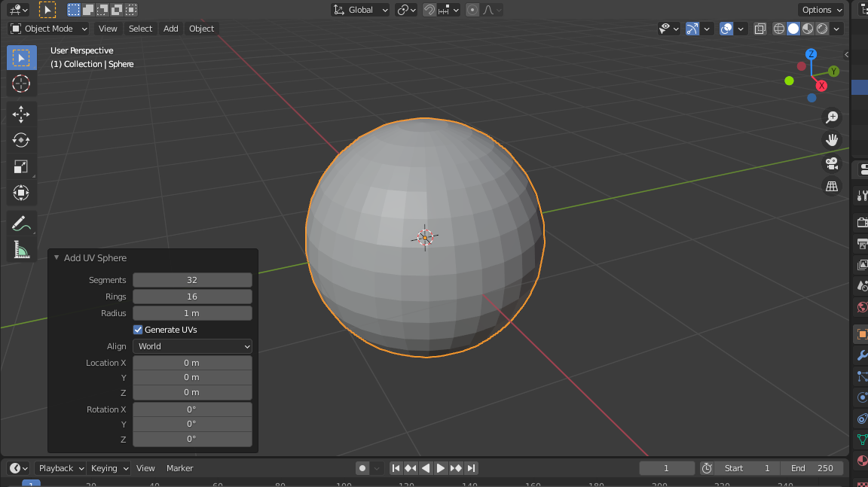The height and width of the screenshot is (487, 868).
Task: Click the X axis on navigation gizmo
Action: pyautogui.click(x=821, y=86)
